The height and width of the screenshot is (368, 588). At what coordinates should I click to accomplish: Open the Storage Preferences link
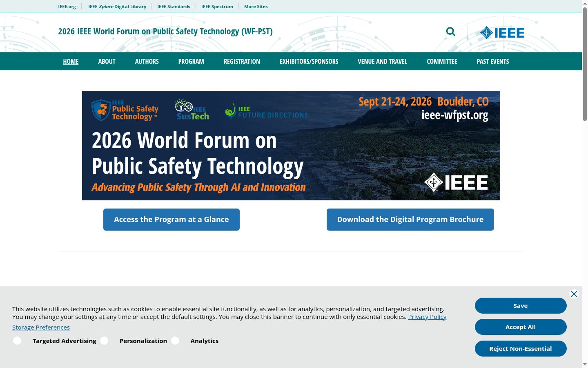tap(41, 328)
